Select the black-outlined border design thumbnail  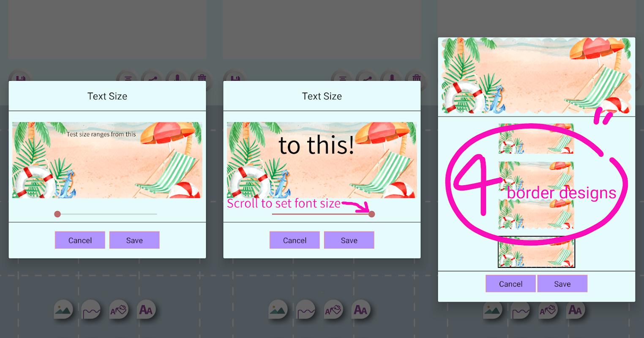click(537, 252)
